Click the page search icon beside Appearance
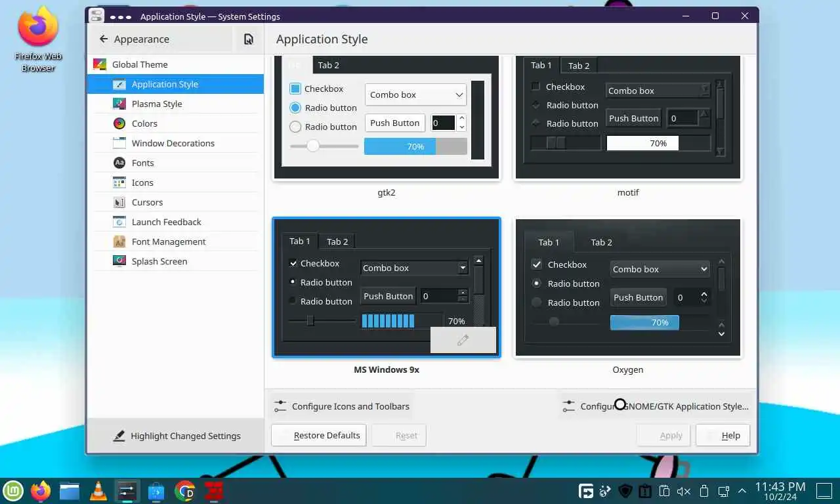840x504 pixels. (249, 39)
